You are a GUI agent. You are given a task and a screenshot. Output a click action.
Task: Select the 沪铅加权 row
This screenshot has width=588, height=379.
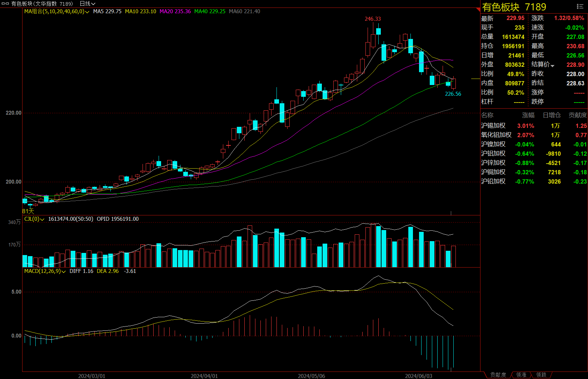[x=534, y=181]
